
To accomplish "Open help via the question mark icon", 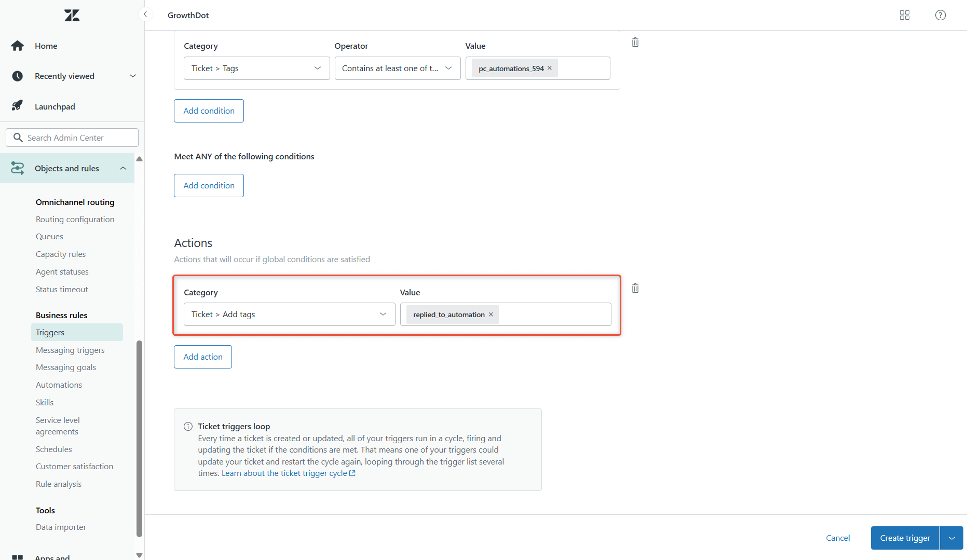I will pos(940,15).
